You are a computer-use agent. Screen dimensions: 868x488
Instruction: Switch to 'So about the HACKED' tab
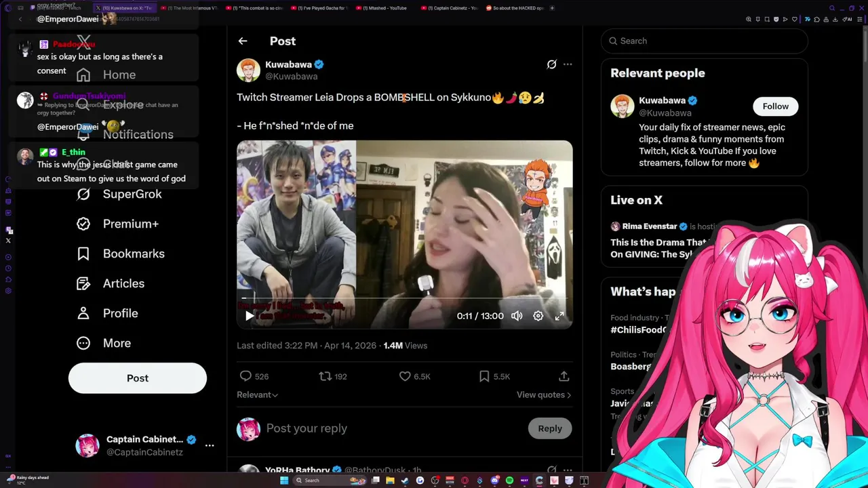(x=514, y=8)
